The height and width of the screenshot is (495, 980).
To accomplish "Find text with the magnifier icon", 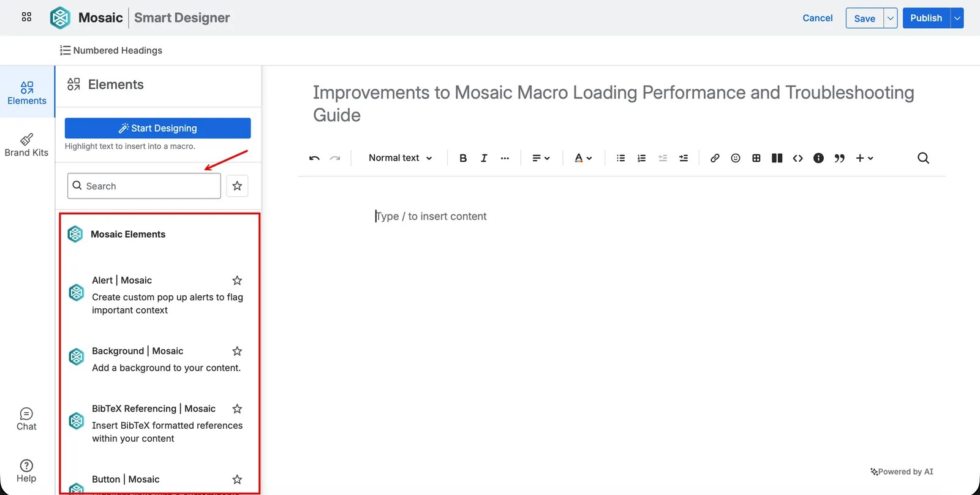I will coord(923,158).
